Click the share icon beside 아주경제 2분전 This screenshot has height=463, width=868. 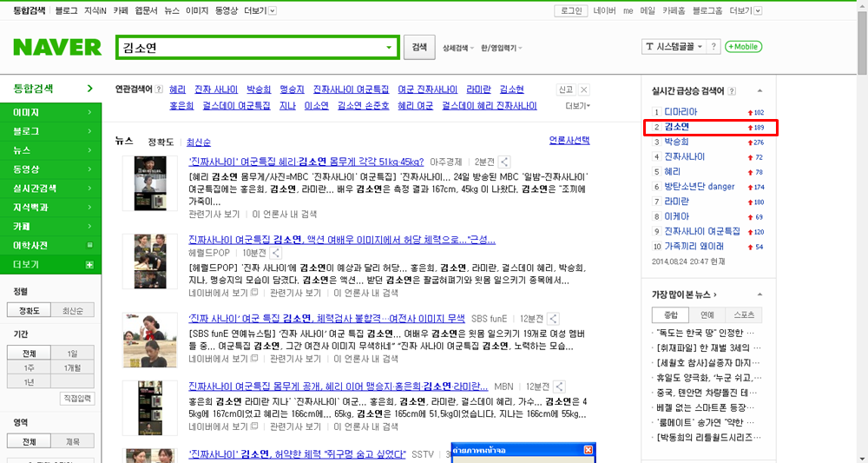504,162
